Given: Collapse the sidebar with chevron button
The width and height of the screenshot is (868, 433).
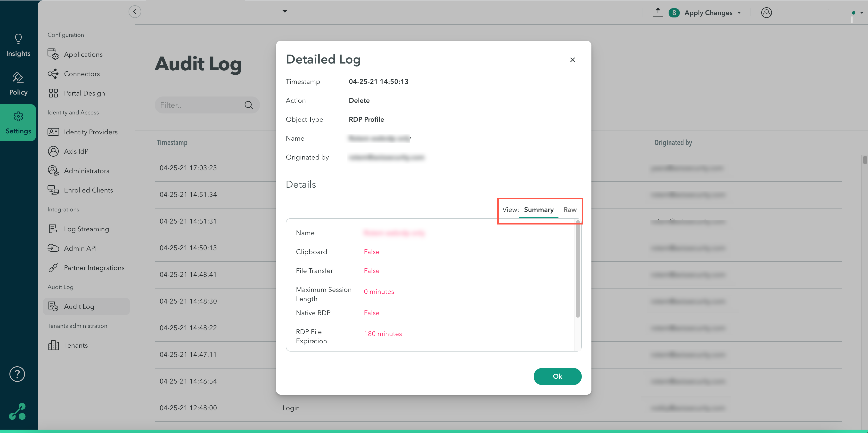Looking at the screenshot, I should click(x=134, y=12).
